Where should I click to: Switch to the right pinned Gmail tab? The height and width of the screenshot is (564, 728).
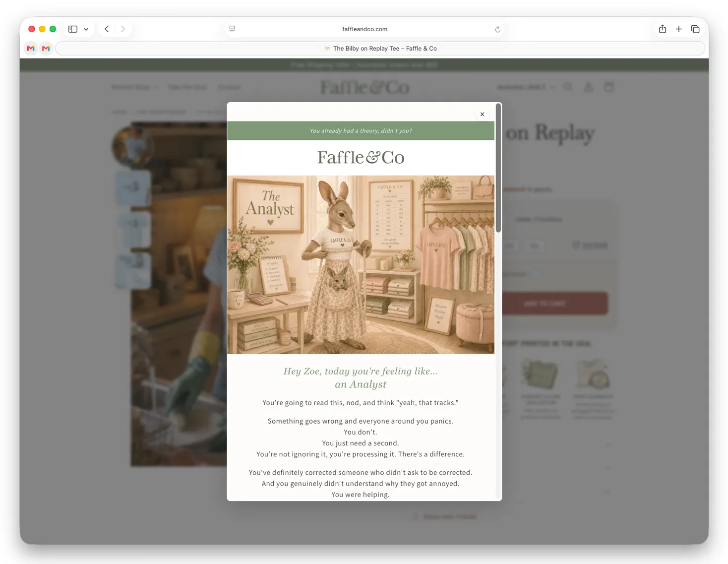pos(46,48)
